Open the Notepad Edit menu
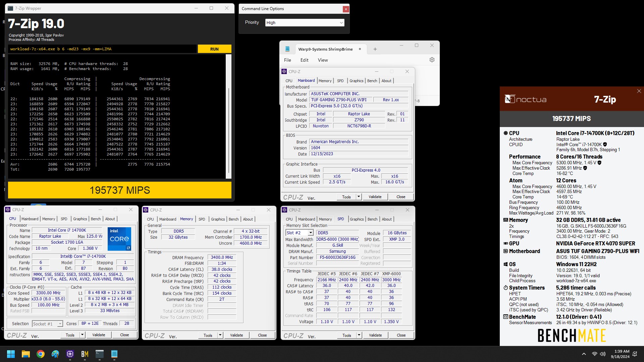This screenshot has height=362, width=644. (304, 60)
